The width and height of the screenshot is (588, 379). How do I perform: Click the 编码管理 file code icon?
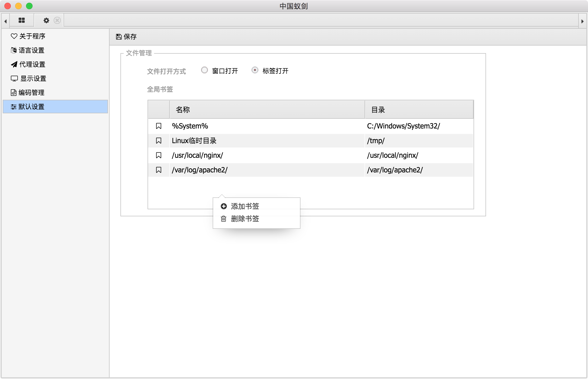pyautogui.click(x=14, y=92)
